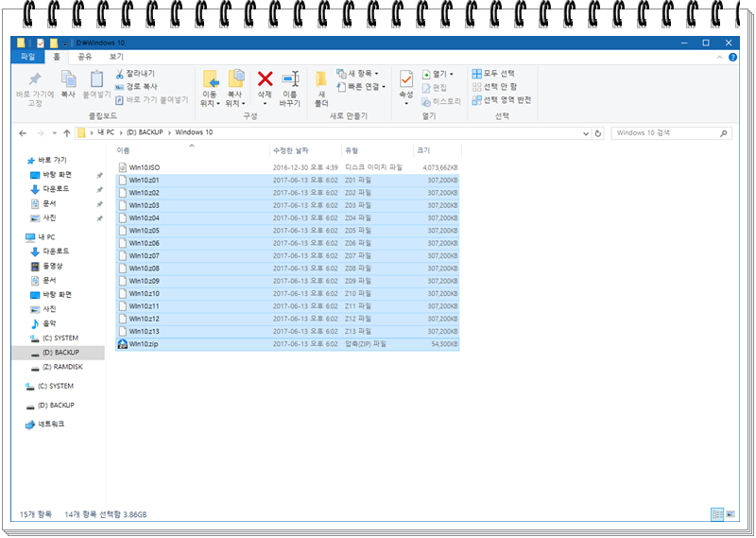756x538 pixels.
Task: Expand address bar history dropdown
Action: [586, 133]
